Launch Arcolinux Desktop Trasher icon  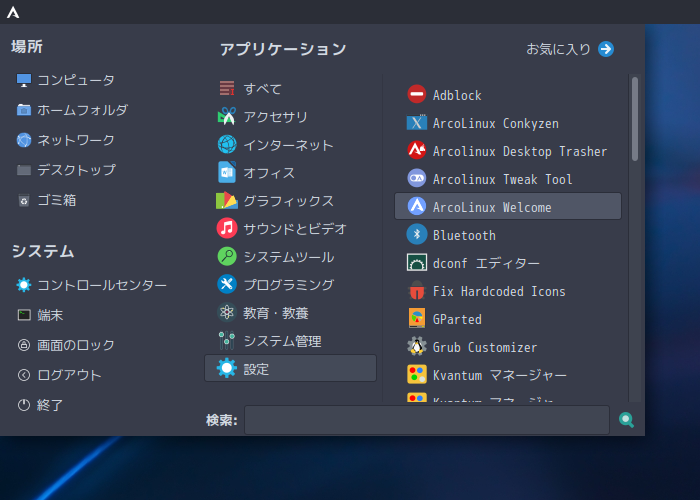[x=417, y=150]
